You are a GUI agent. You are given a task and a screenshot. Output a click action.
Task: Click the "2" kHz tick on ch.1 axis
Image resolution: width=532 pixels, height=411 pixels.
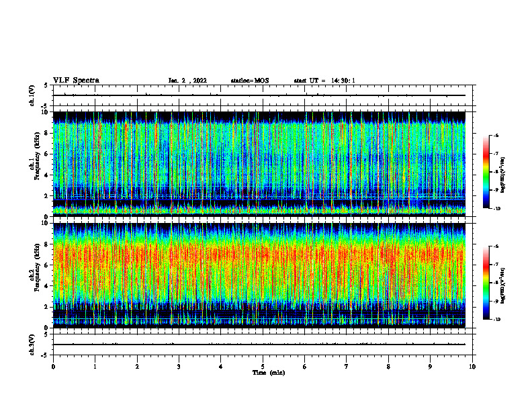point(46,196)
